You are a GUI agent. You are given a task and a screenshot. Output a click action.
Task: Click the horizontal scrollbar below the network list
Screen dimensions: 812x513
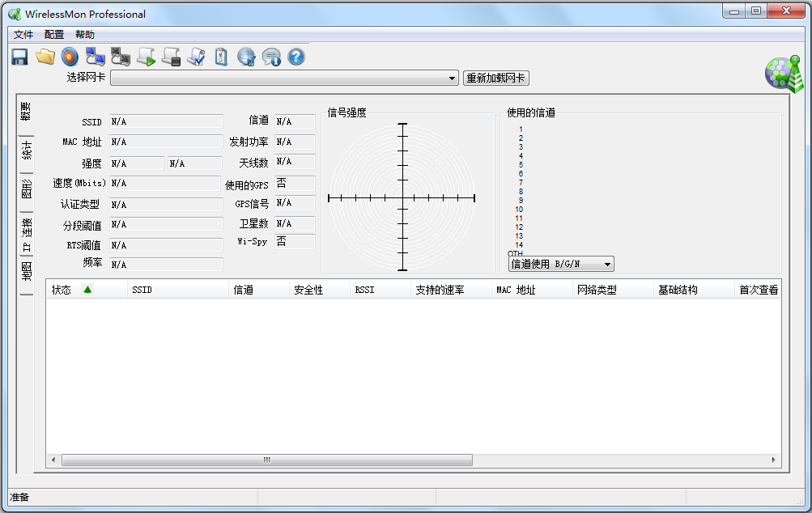point(266,459)
